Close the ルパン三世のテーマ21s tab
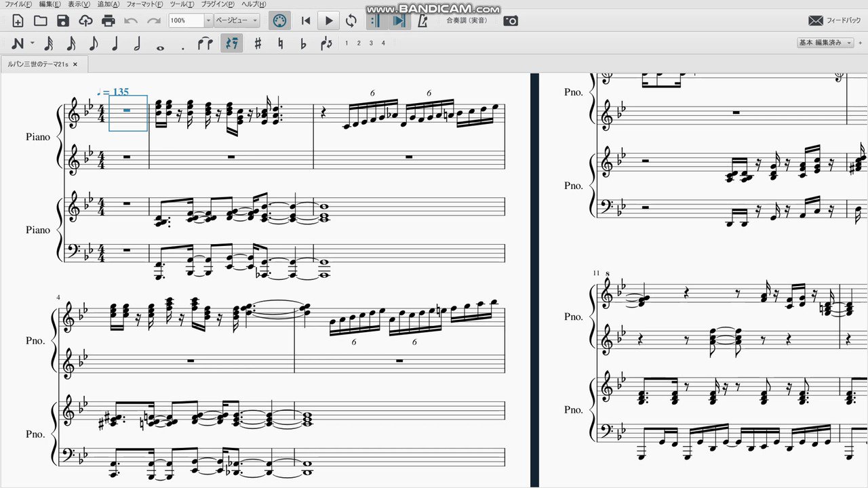This screenshot has width=868, height=488. click(x=75, y=64)
